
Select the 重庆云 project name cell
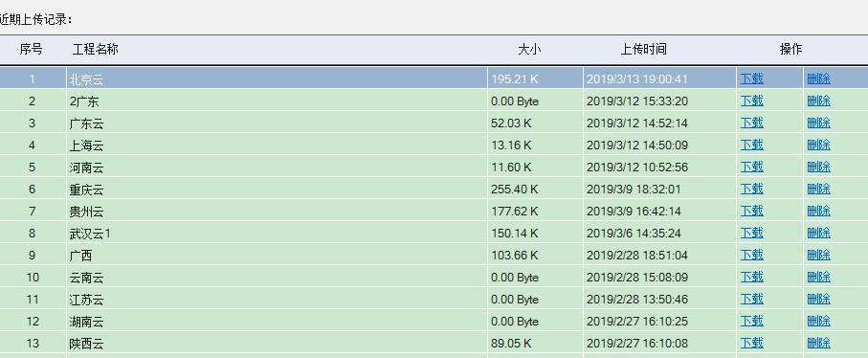pos(277,189)
